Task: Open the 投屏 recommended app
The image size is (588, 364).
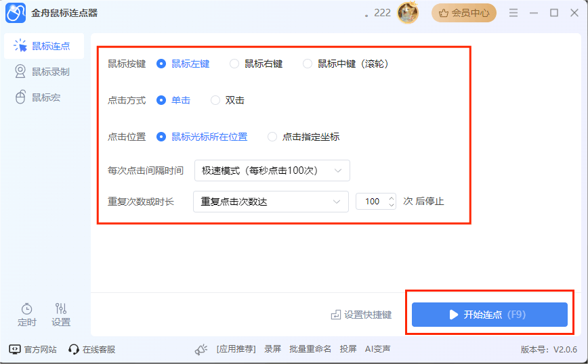Action: (x=348, y=349)
